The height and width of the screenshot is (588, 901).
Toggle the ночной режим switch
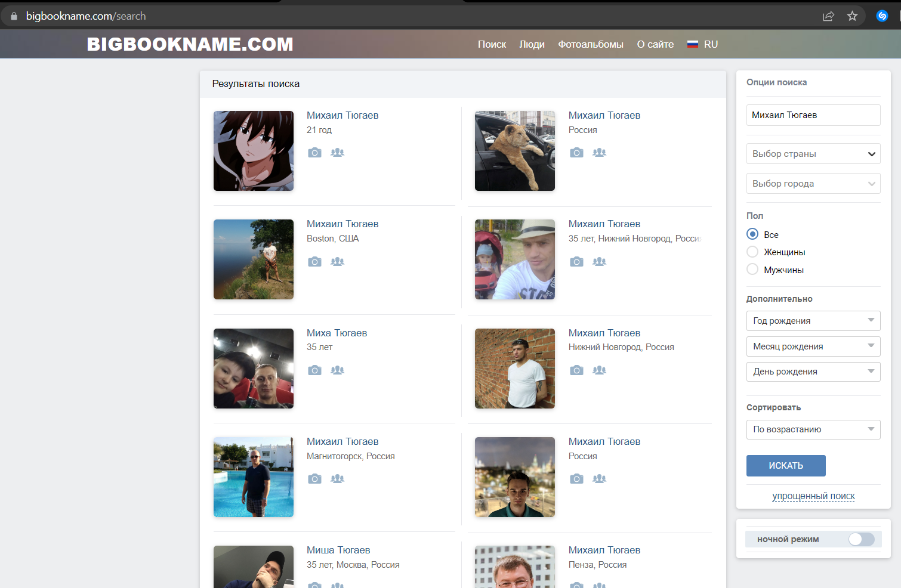pos(861,539)
